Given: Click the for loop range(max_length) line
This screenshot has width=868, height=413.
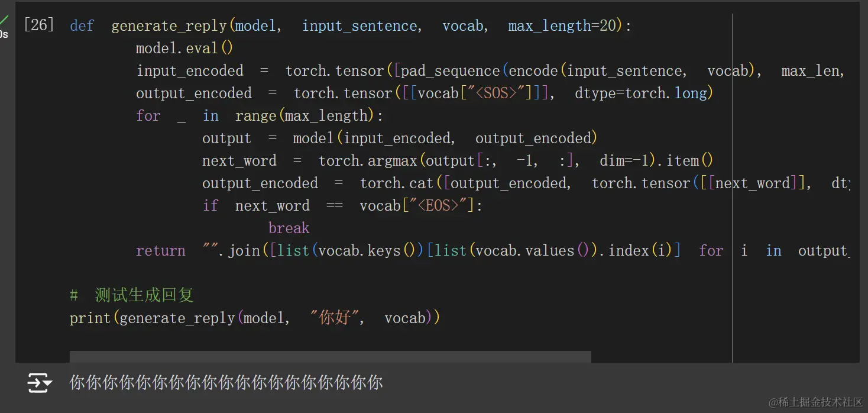Looking at the screenshot, I should coord(260,115).
